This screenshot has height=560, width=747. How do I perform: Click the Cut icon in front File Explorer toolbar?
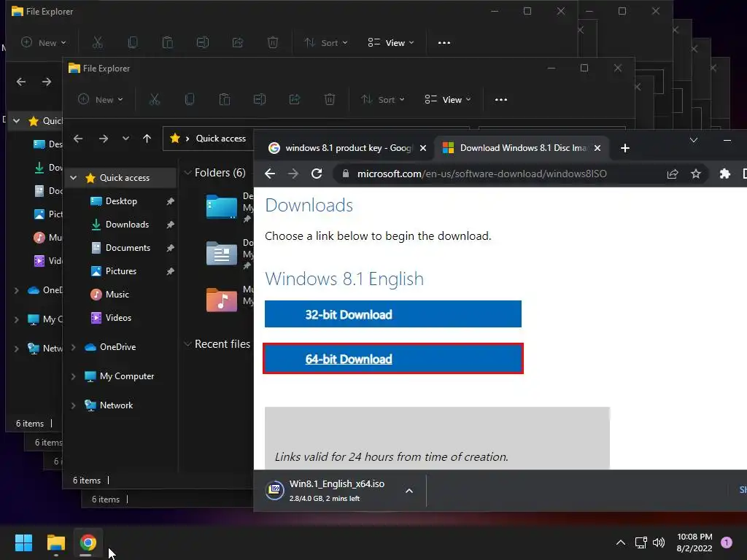[x=155, y=99]
